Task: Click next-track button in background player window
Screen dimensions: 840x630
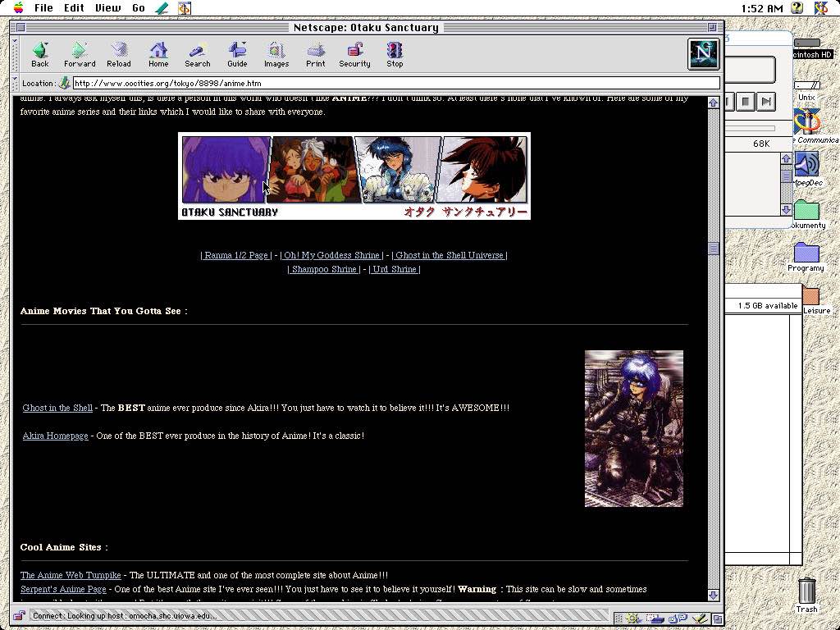Action: pos(767,101)
